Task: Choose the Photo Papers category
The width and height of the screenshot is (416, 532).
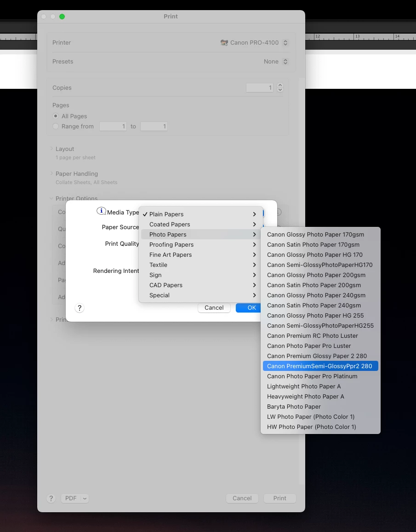Action: coord(201,234)
